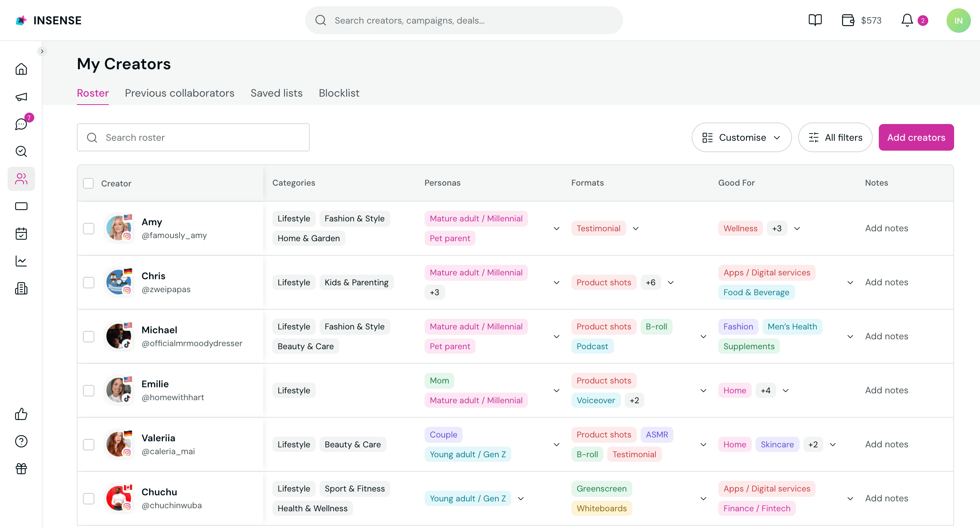Image resolution: width=980 pixels, height=528 pixels.
Task: Open the Customise dropdown
Action: pos(741,137)
